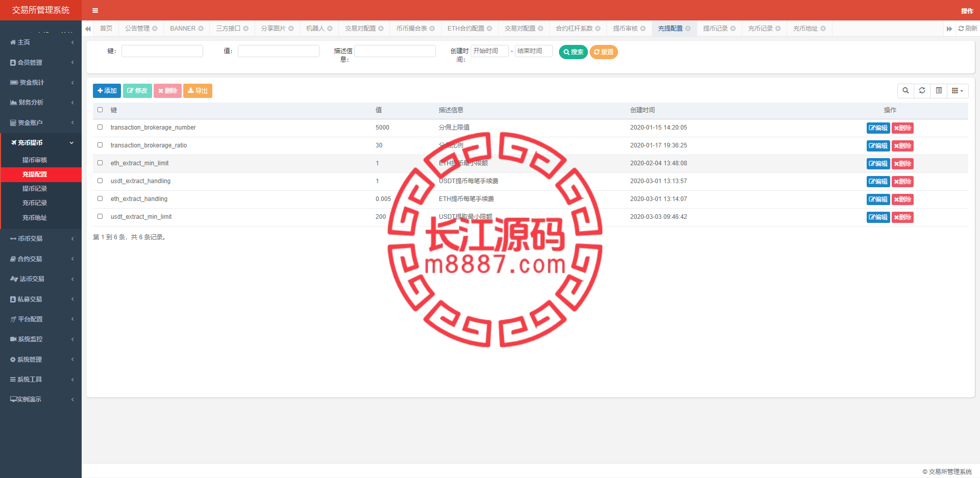Expand the 主页 sidebar menu
Viewport: 980px width, 478px height.
tap(41, 42)
